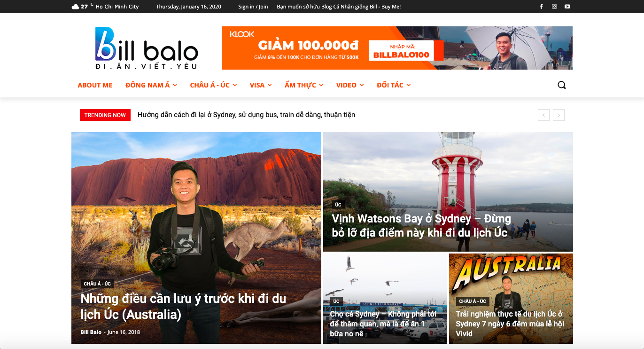Click the Bill Balo author name
This screenshot has width=644, height=349.
coord(91,332)
